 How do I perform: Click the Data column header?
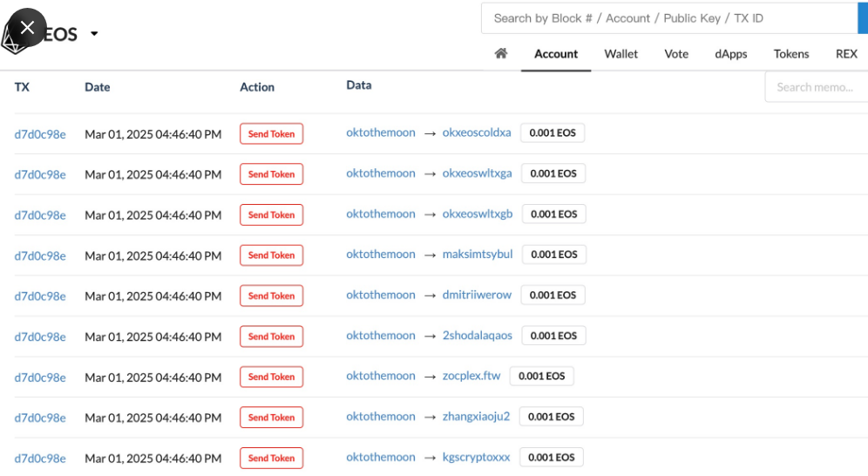[x=359, y=85]
